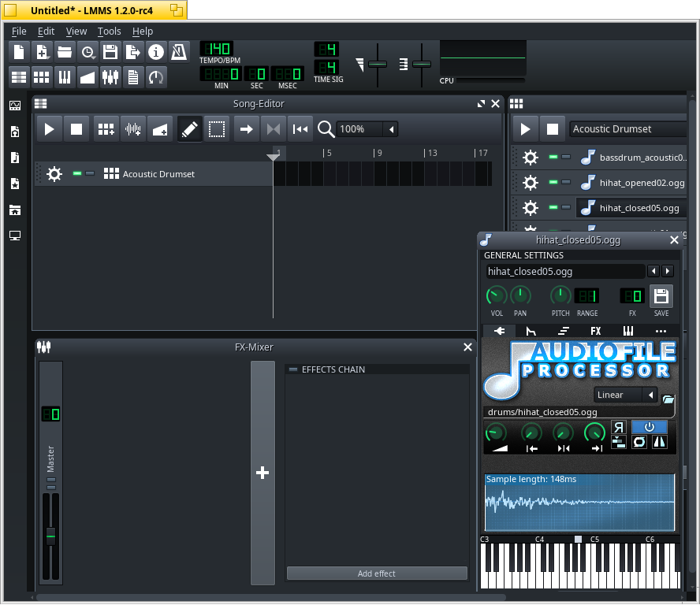
Task: Open Song-Editor zoom 100% dropdown
Action: coord(367,129)
